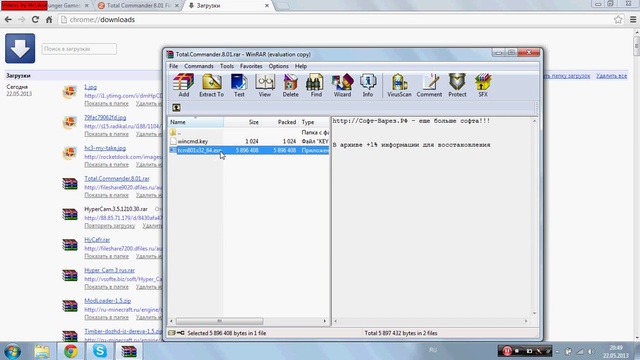Click the red recorder pause button in tray

coord(507,351)
